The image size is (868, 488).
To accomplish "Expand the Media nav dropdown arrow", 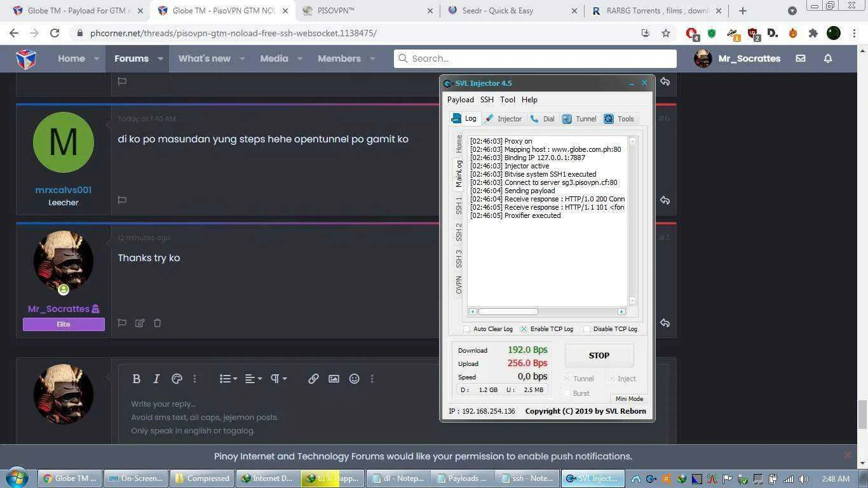I will pyautogui.click(x=300, y=58).
